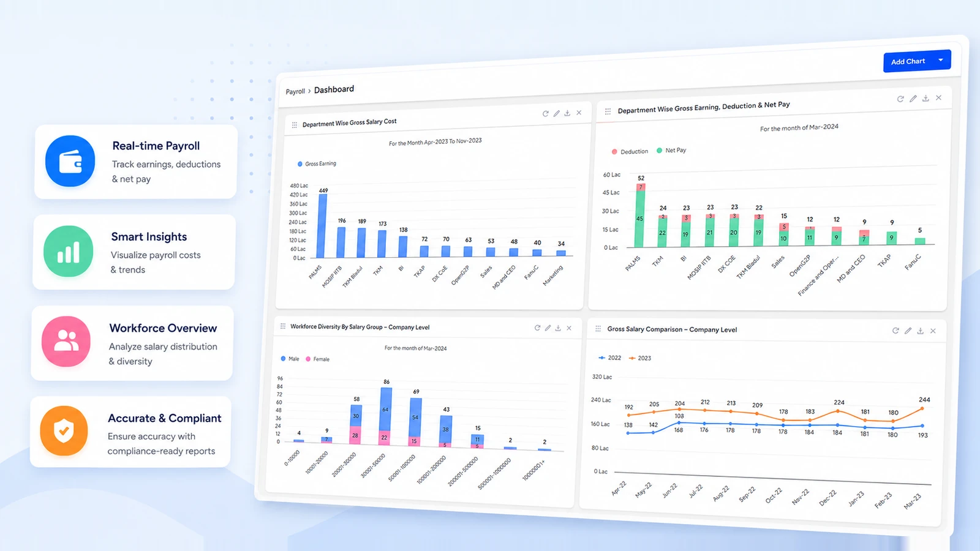Viewport: 980px width, 551px height.
Task: Open the Add Chart dropdown arrow
Action: (x=941, y=60)
